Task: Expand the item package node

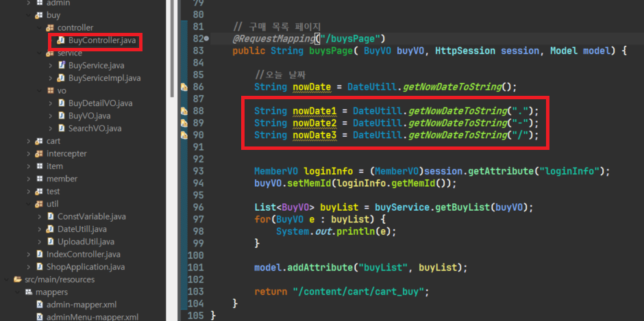Action: (x=28, y=166)
